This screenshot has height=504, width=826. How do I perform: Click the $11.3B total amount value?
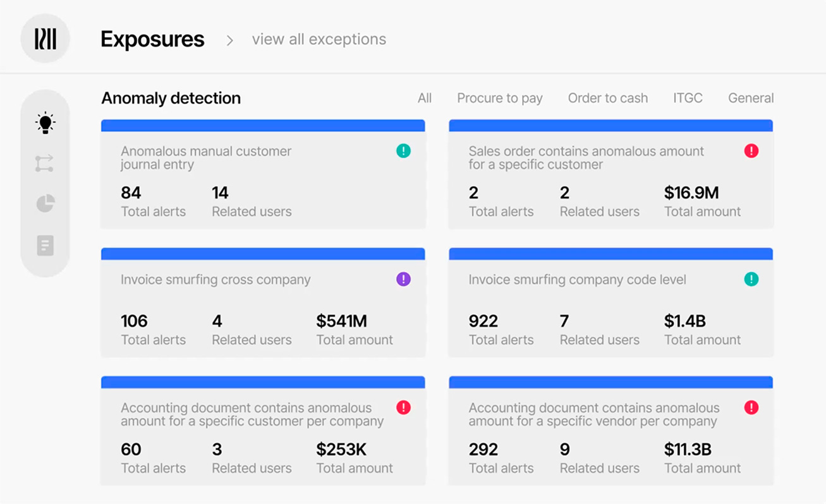[688, 449]
